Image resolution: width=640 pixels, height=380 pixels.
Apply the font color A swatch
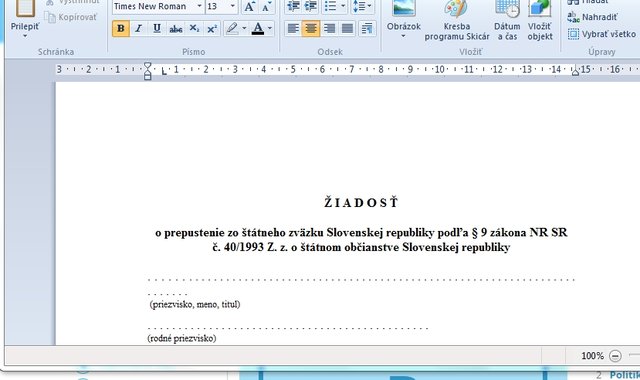click(258, 29)
